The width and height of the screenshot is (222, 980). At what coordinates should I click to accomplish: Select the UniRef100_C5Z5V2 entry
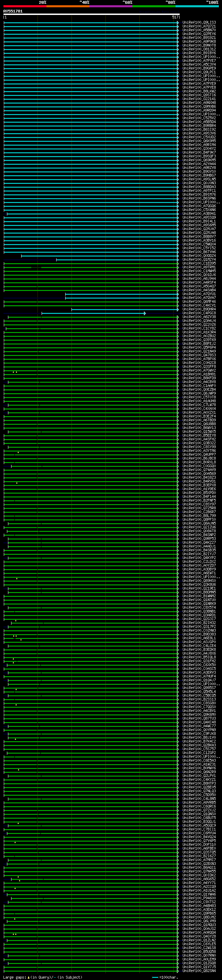click(x=199, y=118)
